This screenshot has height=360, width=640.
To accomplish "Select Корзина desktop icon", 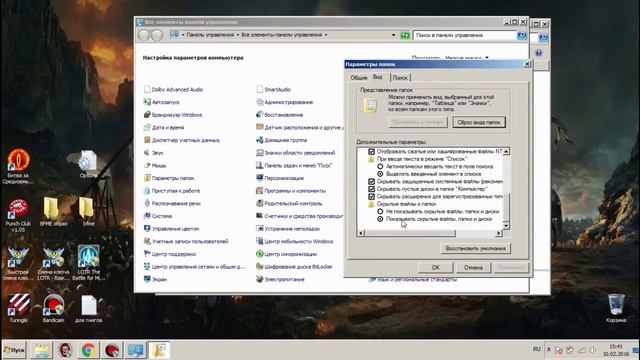I will (x=616, y=307).
